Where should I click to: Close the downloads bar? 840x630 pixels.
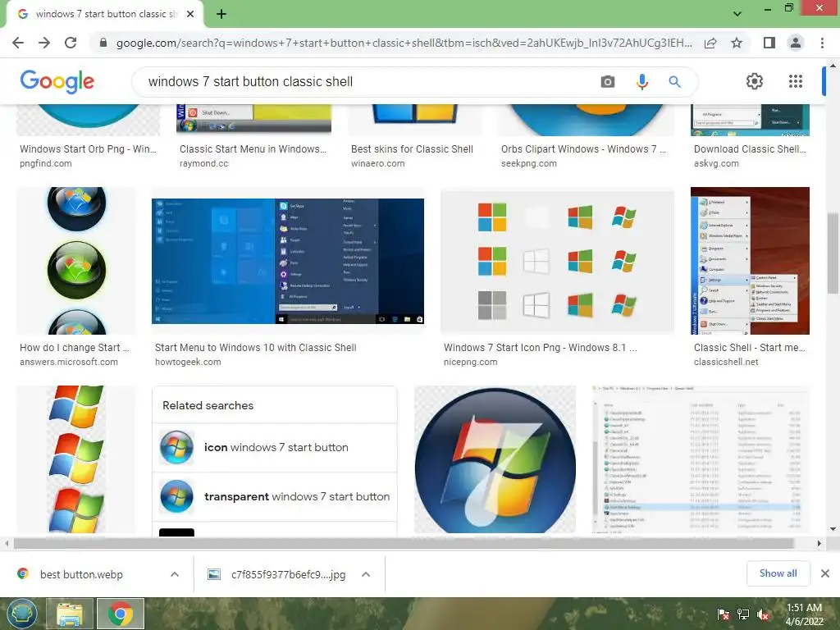[x=825, y=573]
